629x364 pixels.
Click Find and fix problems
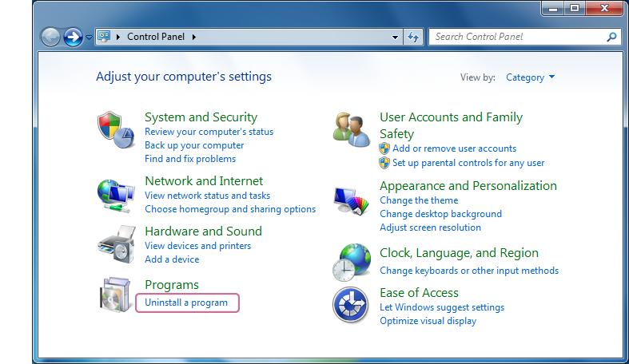[190, 159]
